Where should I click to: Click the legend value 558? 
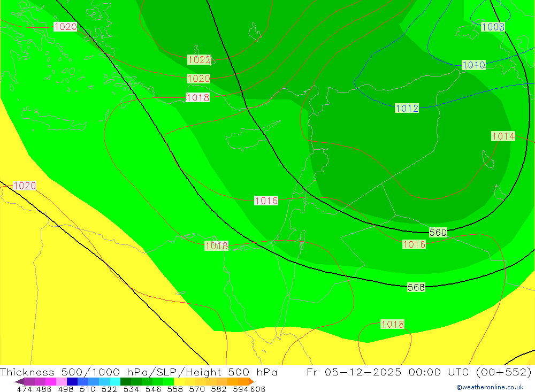click(175, 389)
